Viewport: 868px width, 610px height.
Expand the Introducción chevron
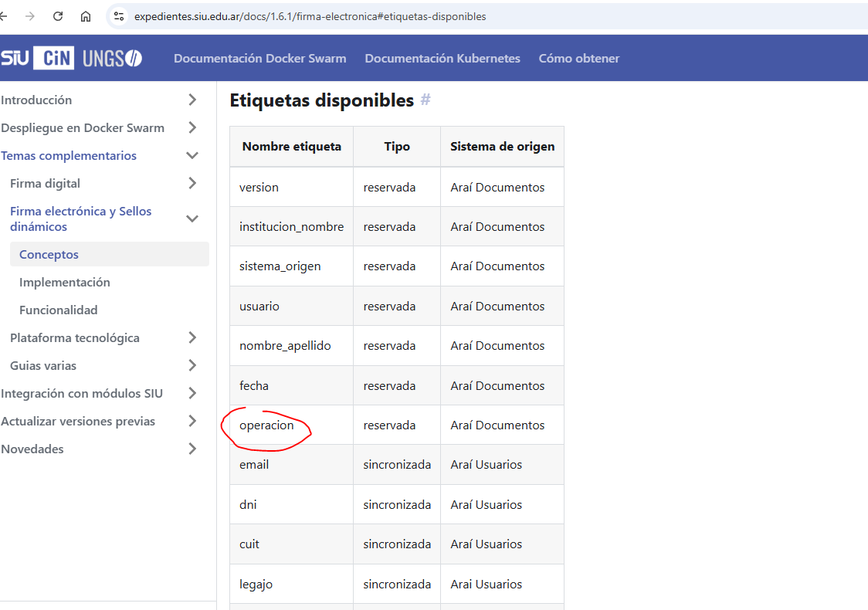[192, 100]
